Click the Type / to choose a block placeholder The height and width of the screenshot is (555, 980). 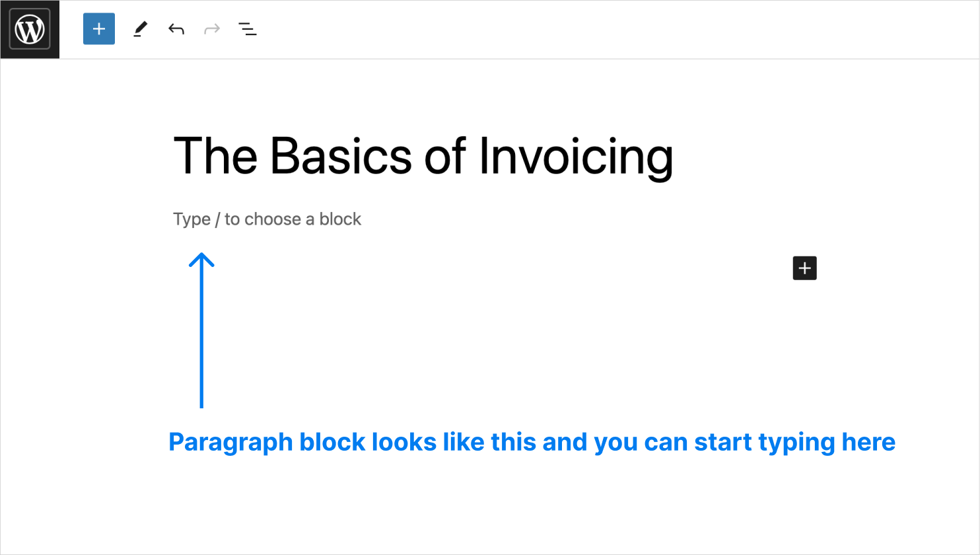pos(267,219)
